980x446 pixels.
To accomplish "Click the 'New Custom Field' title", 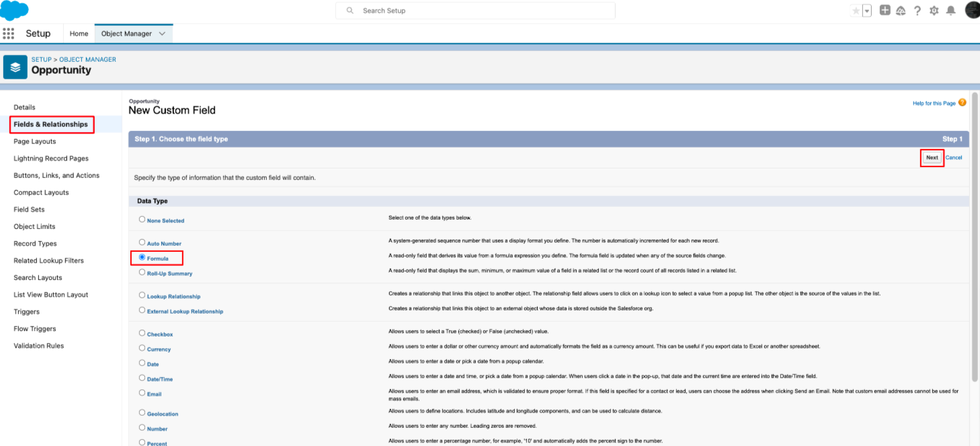I will coord(172,110).
